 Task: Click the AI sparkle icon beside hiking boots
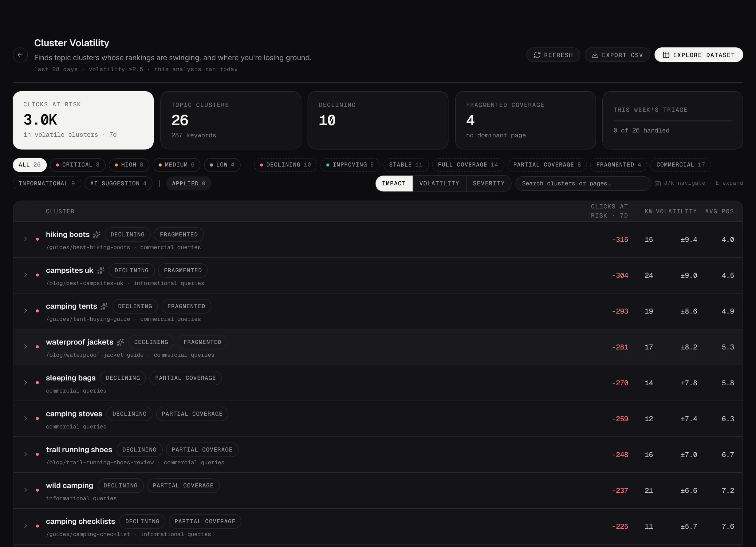tap(97, 235)
